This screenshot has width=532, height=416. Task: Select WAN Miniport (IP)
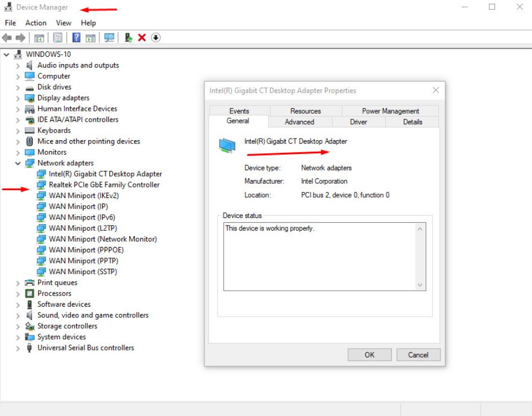click(78, 207)
